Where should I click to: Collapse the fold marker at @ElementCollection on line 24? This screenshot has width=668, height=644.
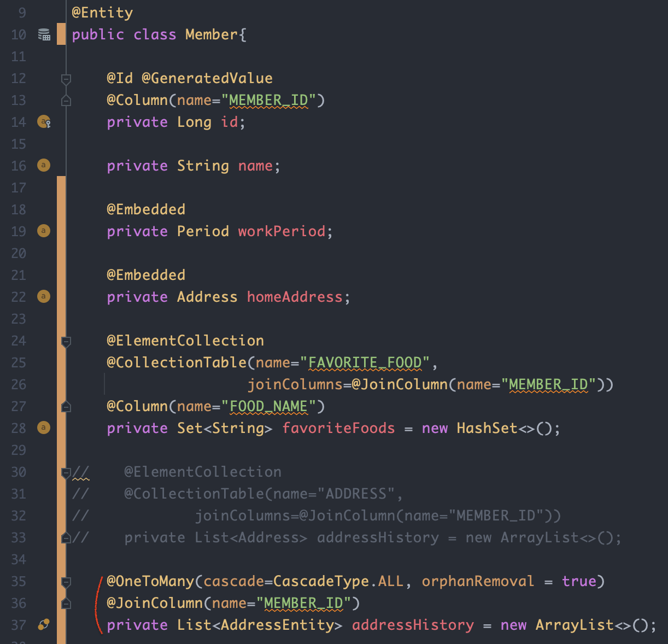point(66,342)
